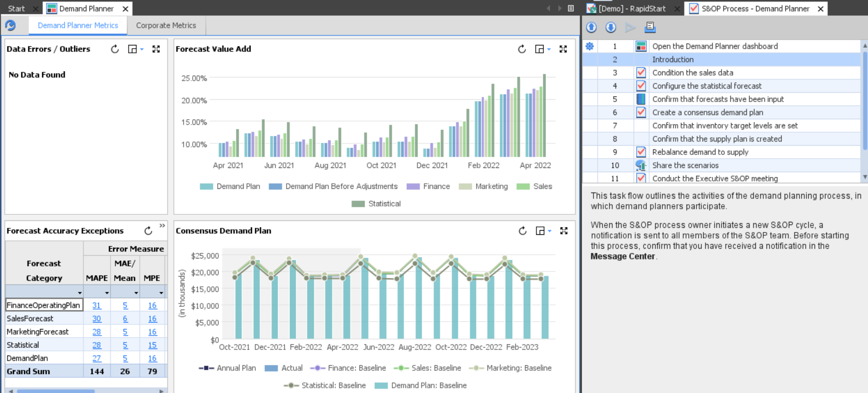Open MAPE value 30 for SalesForecast
Image resolution: width=868 pixels, height=393 pixels.
pos(96,319)
